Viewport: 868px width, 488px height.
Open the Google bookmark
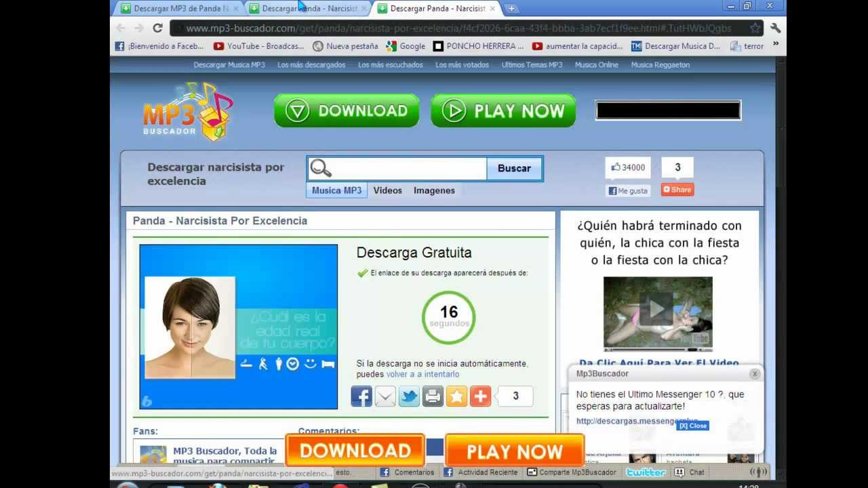pos(406,46)
